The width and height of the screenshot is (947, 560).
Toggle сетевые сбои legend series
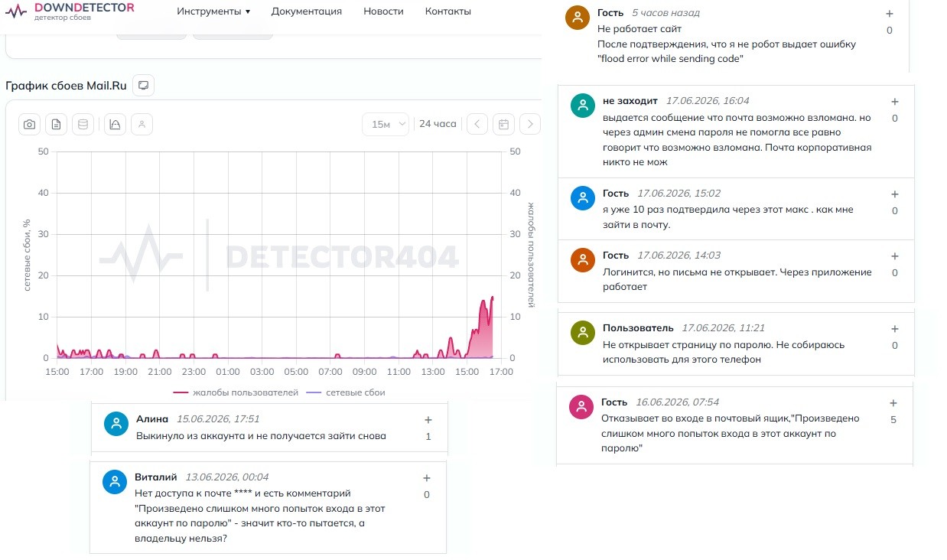pos(345,392)
